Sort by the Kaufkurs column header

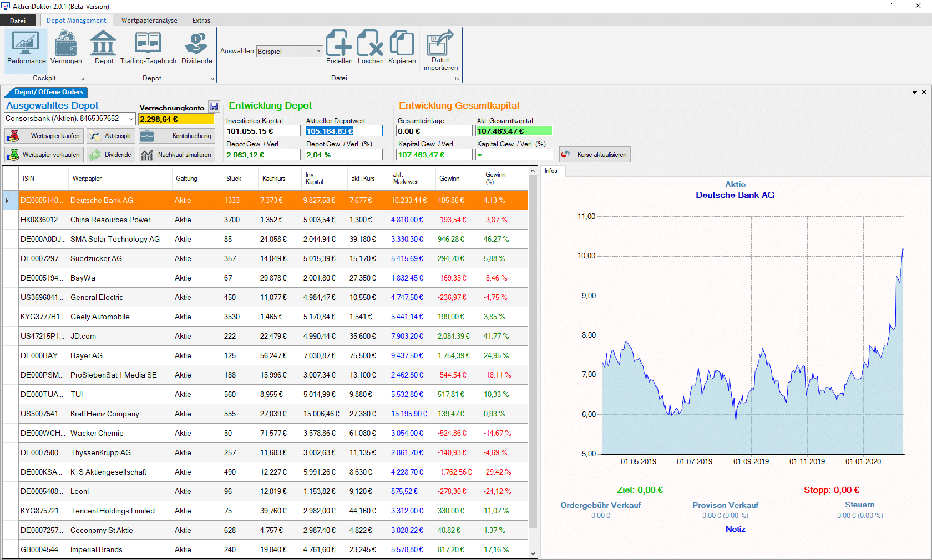(280, 179)
